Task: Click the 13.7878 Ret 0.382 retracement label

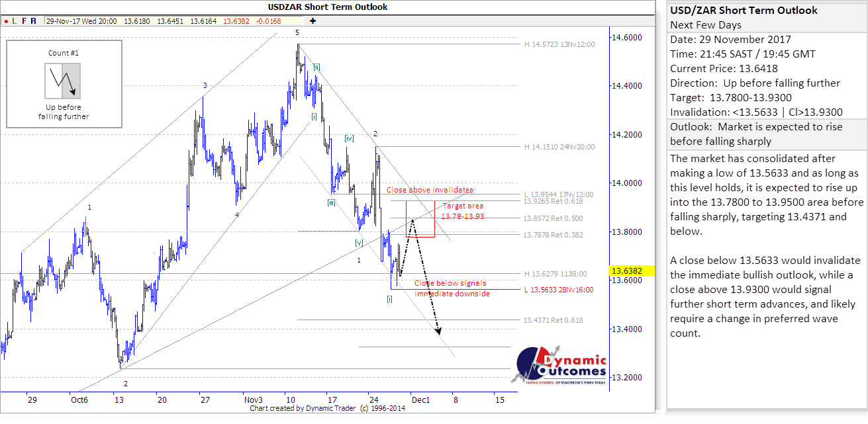Action: (x=554, y=235)
